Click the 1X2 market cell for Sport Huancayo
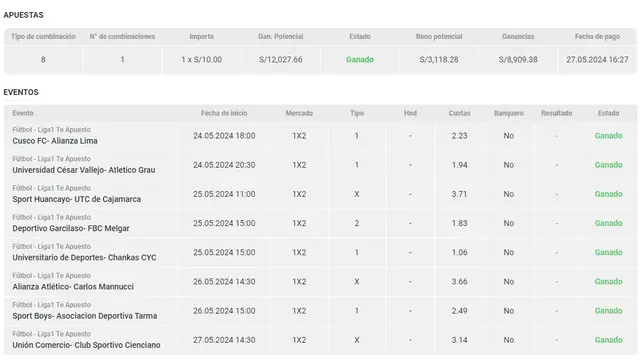 [x=299, y=194]
